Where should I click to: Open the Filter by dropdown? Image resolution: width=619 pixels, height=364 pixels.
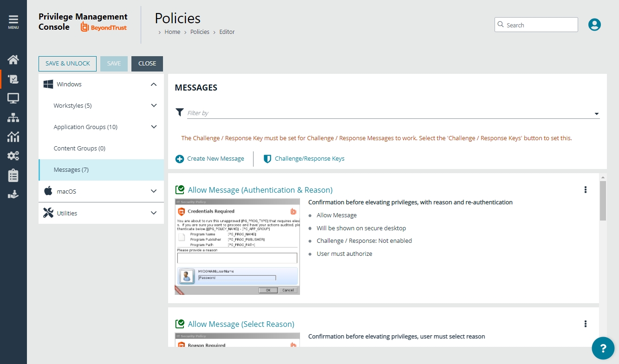point(596,114)
